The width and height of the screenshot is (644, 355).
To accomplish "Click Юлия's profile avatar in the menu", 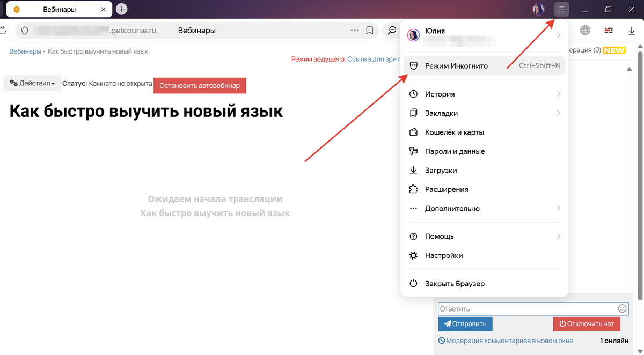I will pyautogui.click(x=413, y=35).
